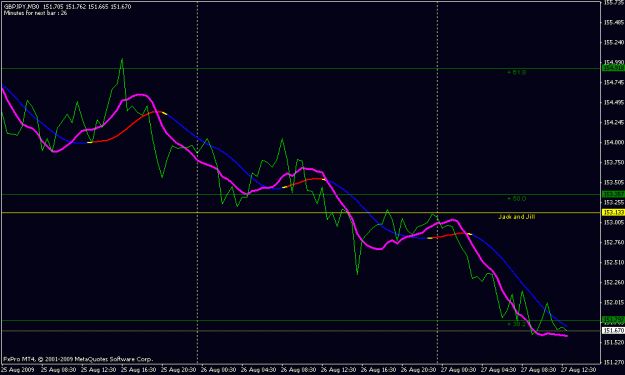
Task: Click the '+ 61.8' Fibonacci level label
Action: pyautogui.click(x=517, y=73)
